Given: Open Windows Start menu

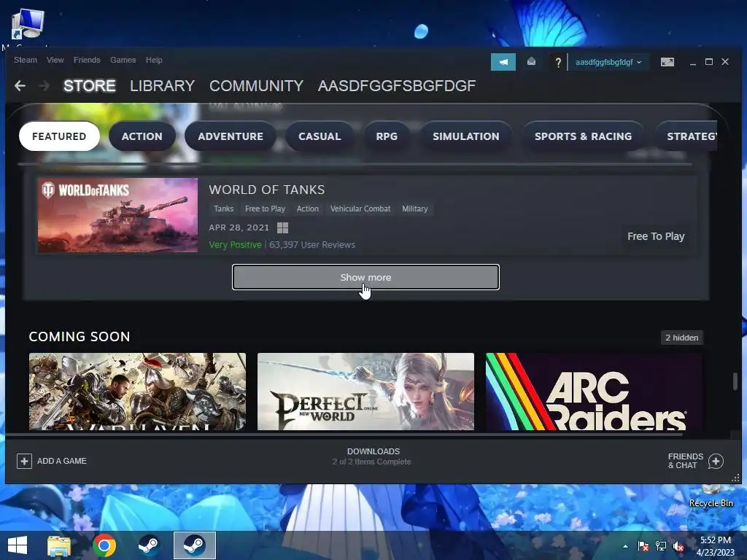Looking at the screenshot, I should point(18,545).
